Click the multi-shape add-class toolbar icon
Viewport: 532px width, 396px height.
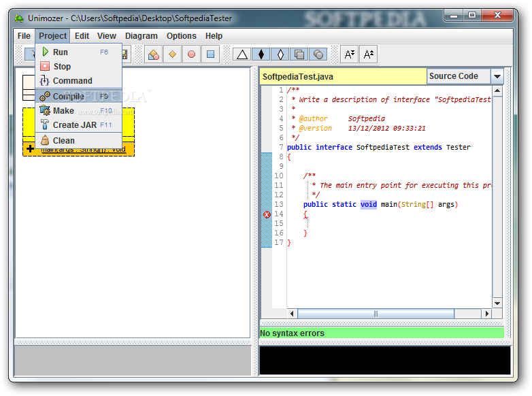[x=153, y=54]
